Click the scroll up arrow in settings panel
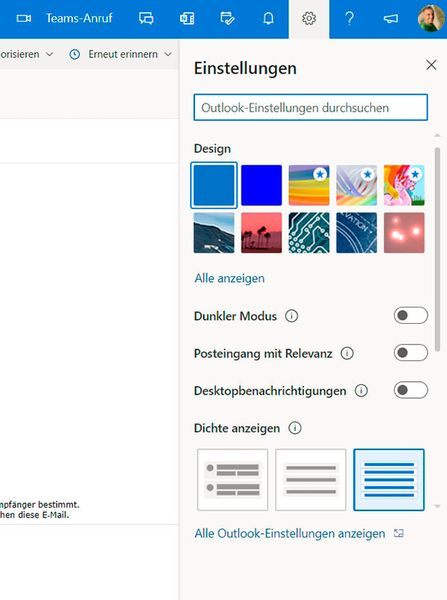Image resolution: width=447 pixels, height=600 pixels. (x=437, y=135)
